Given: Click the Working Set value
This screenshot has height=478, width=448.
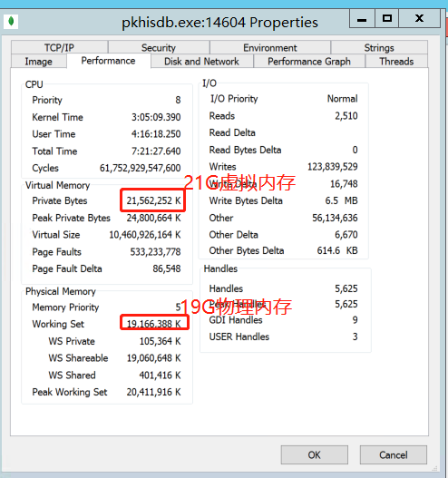Looking at the screenshot, I should [153, 324].
